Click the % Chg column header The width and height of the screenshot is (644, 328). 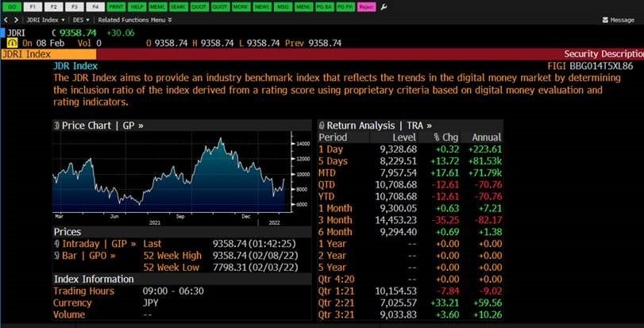tap(446, 137)
